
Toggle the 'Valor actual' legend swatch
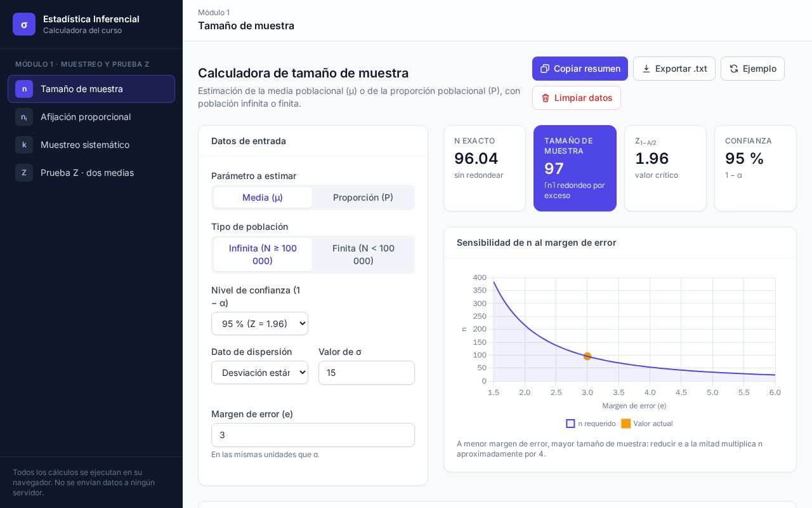click(625, 424)
